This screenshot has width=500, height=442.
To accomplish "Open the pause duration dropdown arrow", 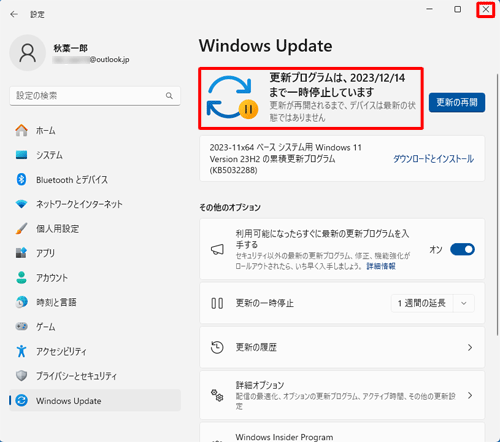I will pyautogui.click(x=464, y=303).
